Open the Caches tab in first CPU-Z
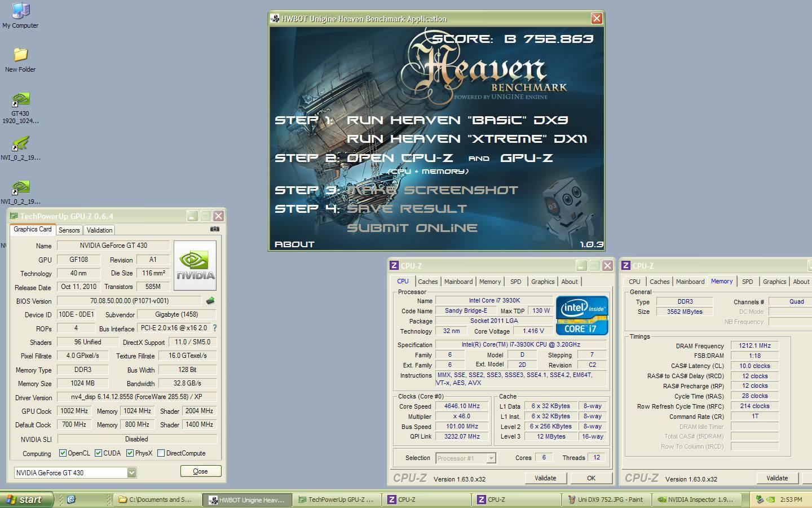 427,282
